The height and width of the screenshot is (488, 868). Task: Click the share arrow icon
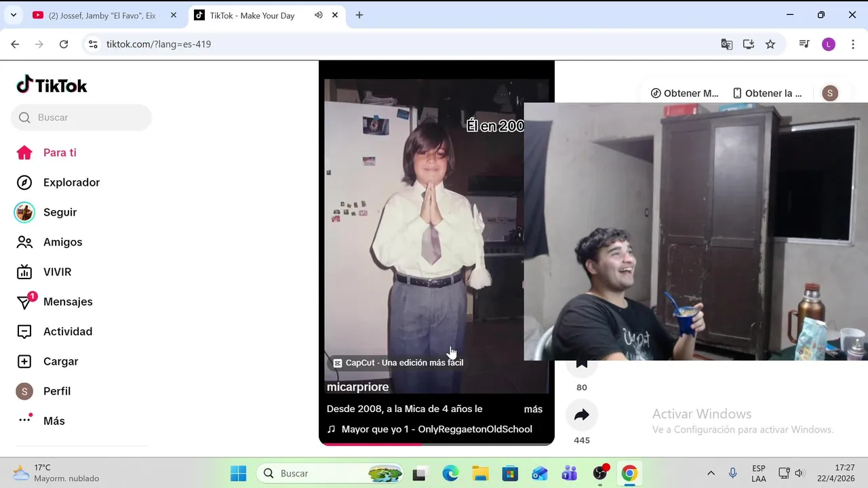582,415
